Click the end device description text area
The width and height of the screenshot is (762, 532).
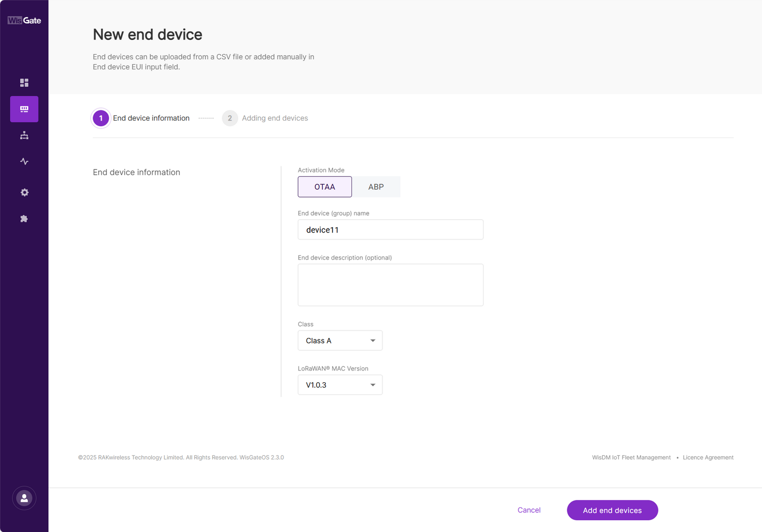390,285
